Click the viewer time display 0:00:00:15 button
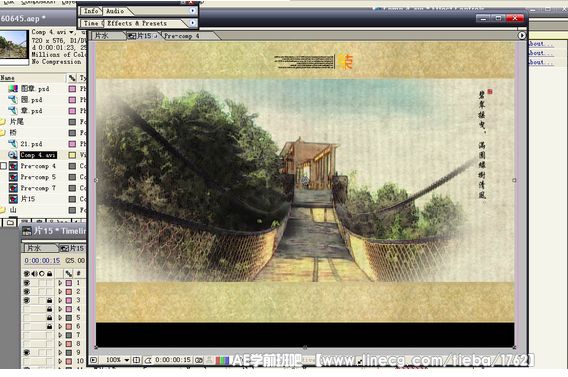 pos(173,360)
